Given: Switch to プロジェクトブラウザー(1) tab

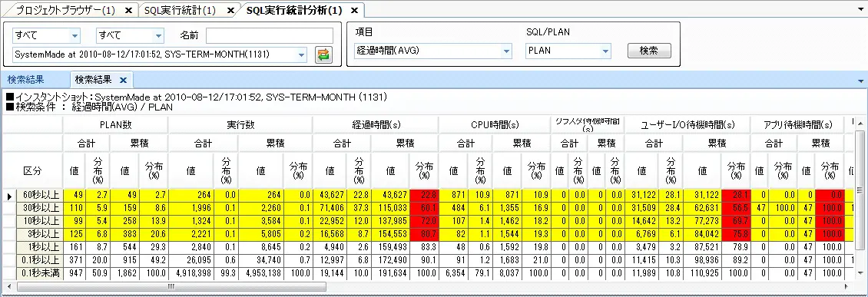Looking at the screenshot, I should [x=65, y=10].
